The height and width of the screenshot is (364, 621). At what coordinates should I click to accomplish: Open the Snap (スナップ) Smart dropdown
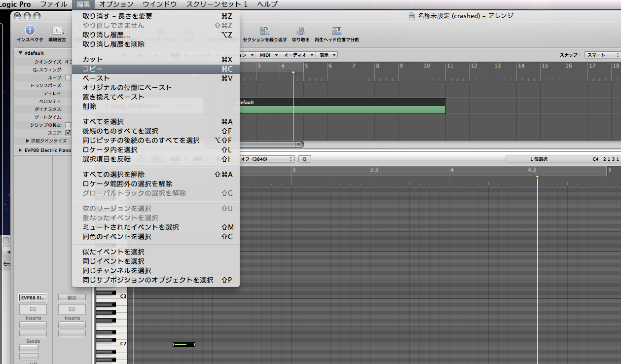coord(602,55)
